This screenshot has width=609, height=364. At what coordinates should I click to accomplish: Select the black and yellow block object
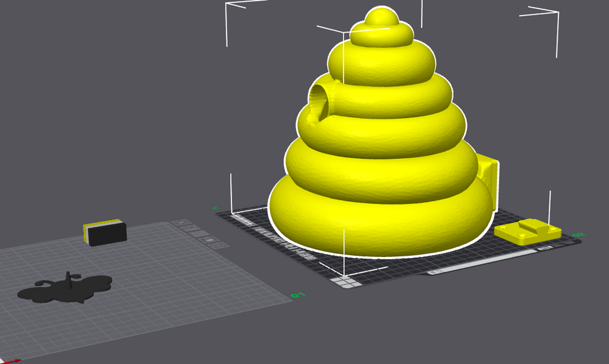[105, 233]
